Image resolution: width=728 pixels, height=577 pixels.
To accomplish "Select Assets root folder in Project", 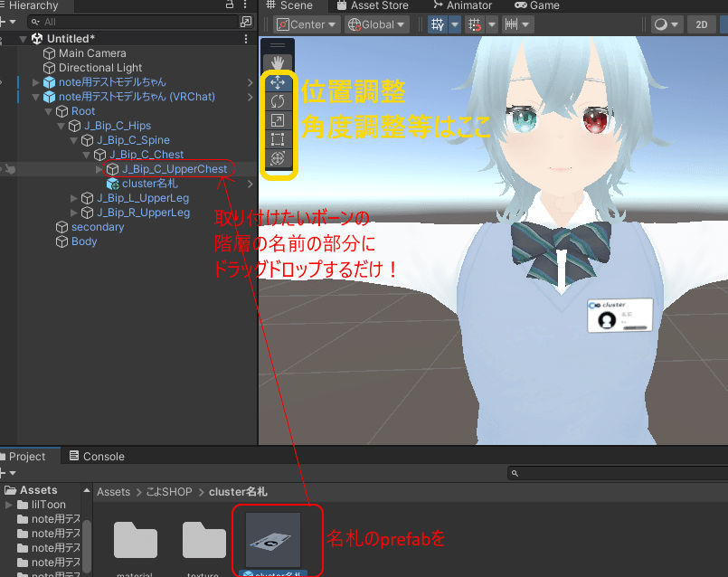I will click(x=38, y=490).
